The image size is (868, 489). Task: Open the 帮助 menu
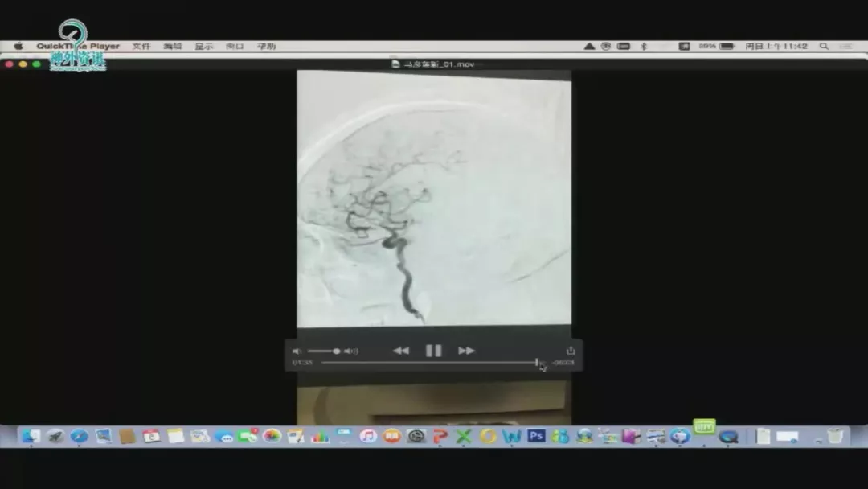point(266,47)
